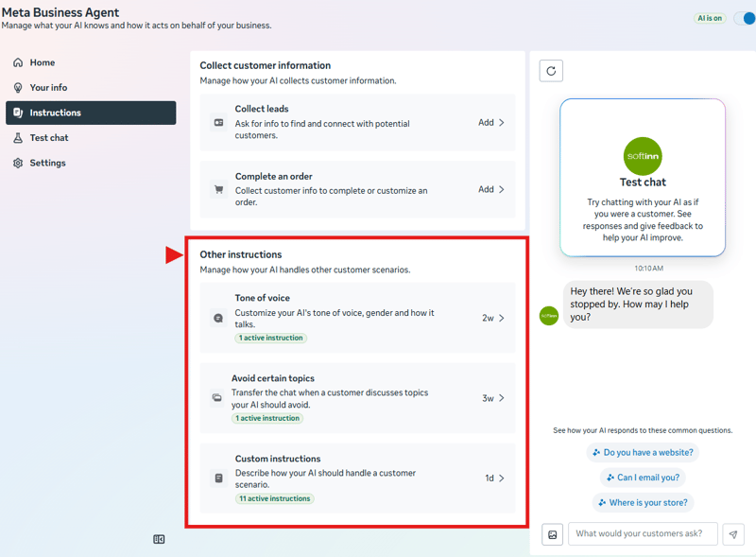Click the Tone of voice heading

[263, 298]
